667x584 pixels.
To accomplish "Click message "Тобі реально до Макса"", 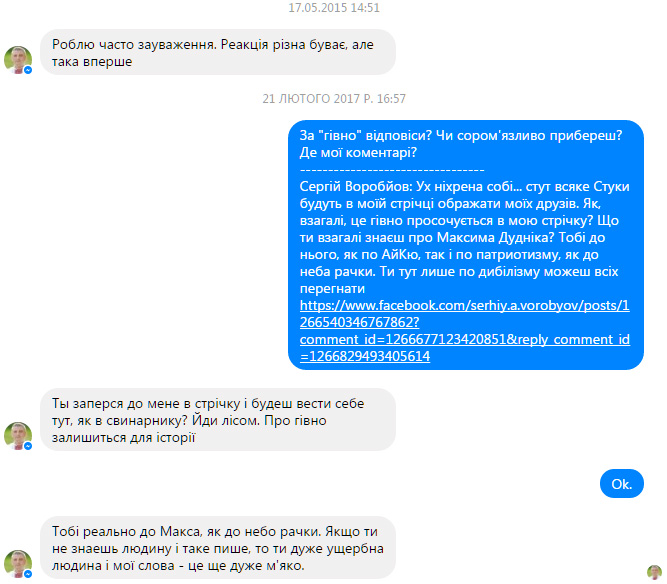I will tap(218, 548).
